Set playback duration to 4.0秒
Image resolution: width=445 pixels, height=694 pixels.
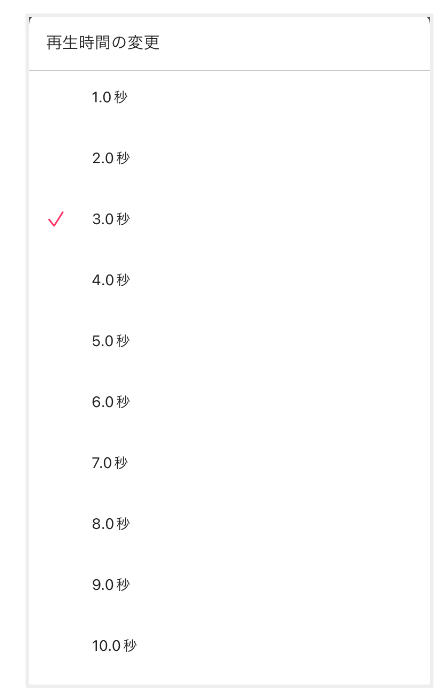tap(229, 280)
